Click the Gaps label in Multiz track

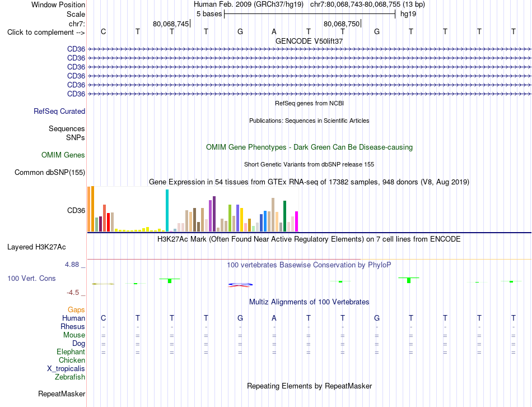point(76,309)
